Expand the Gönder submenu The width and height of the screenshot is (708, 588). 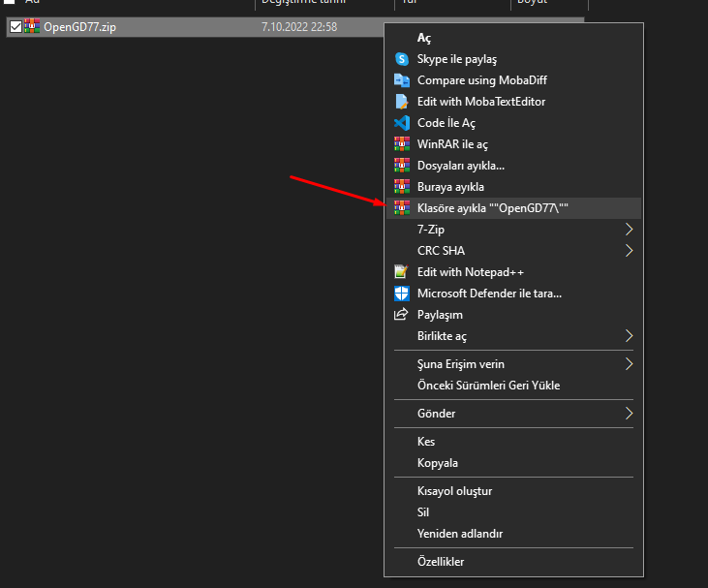tap(629, 414)
